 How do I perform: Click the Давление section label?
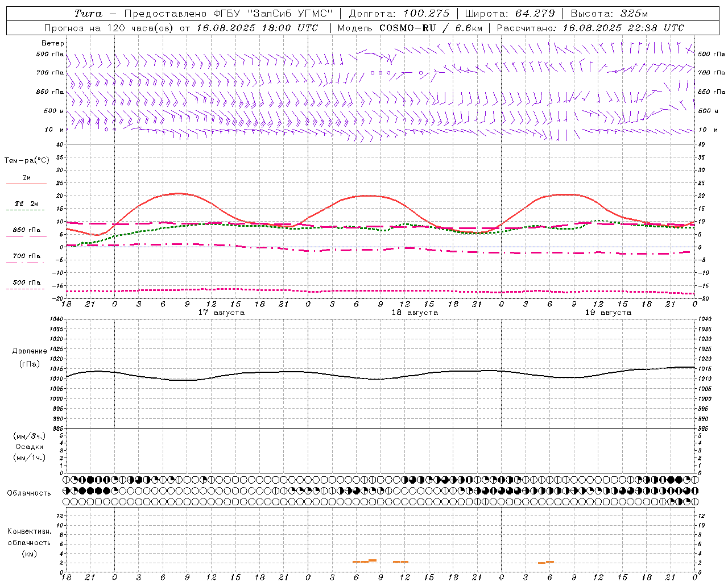click(x=30, y=351)
